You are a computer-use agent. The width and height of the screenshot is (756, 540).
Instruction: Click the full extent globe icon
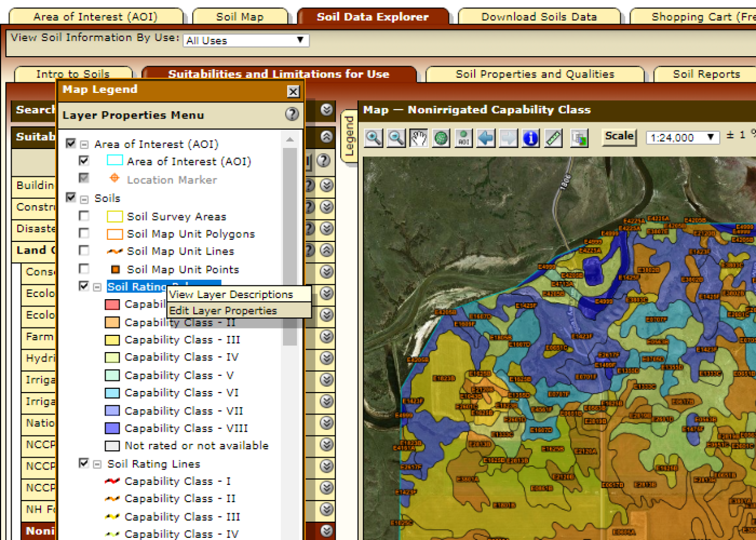pos(441,138)
